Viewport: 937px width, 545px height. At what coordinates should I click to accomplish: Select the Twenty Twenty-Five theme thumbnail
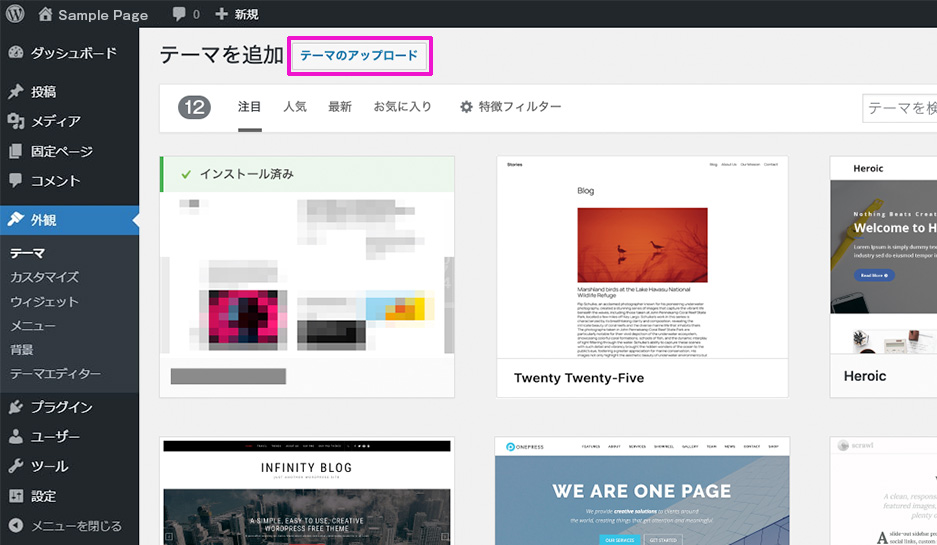[642, 258]
